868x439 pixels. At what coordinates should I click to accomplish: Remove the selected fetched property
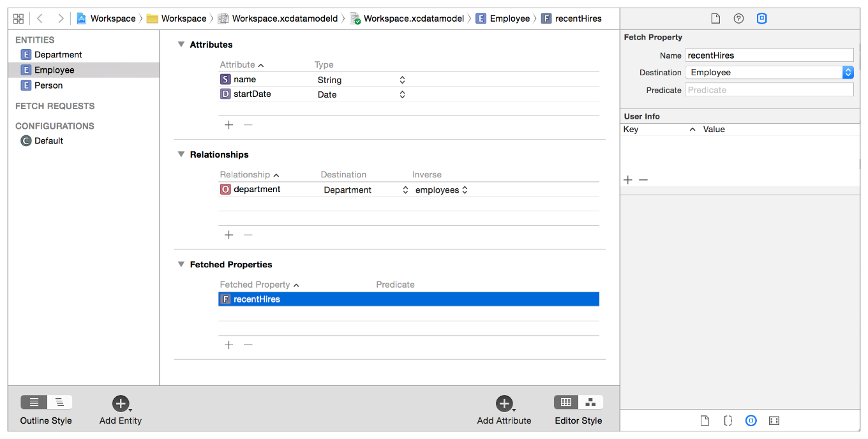pyautogui.click(x=248, y=345)
